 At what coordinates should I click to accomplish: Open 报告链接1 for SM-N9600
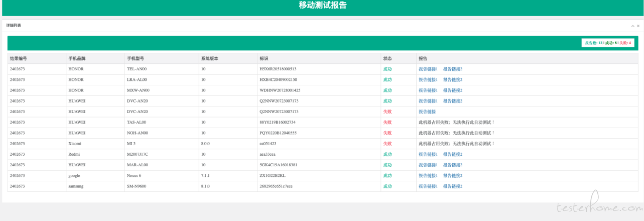428,186
